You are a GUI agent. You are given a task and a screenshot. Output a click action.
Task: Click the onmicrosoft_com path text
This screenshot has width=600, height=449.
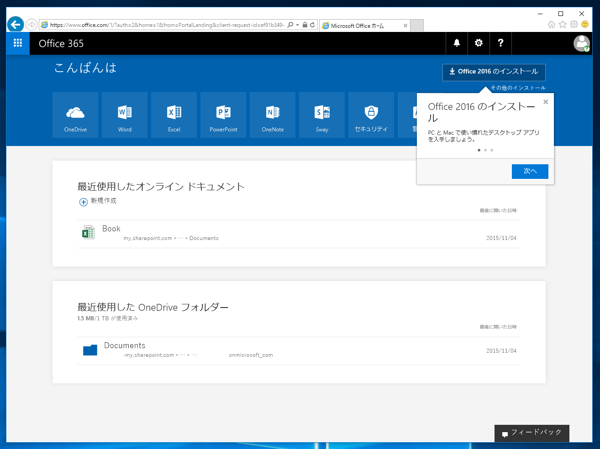tap(251, 355)
